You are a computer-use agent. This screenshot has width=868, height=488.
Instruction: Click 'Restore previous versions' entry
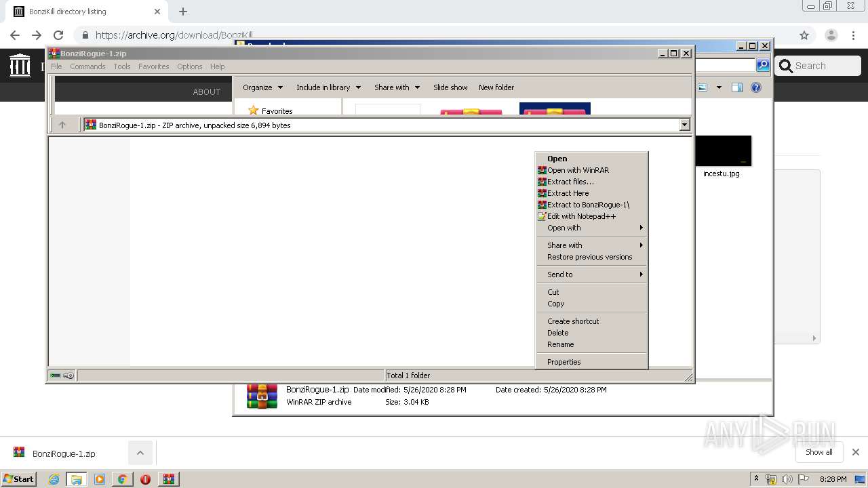click(591, 257)
